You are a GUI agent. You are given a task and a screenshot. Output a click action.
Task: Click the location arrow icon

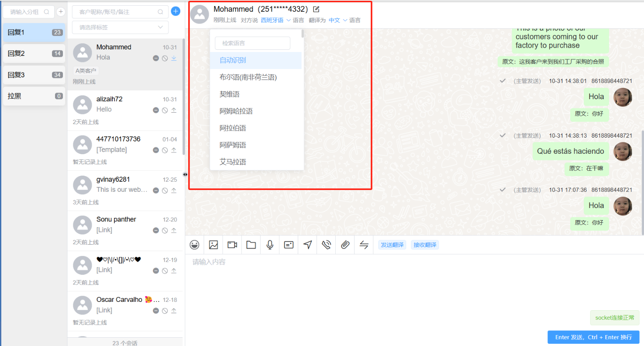[x=308, y=245]
